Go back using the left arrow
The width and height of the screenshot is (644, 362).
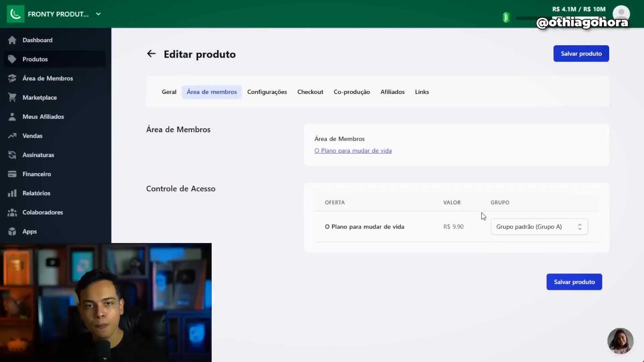[x=151, y=54]
